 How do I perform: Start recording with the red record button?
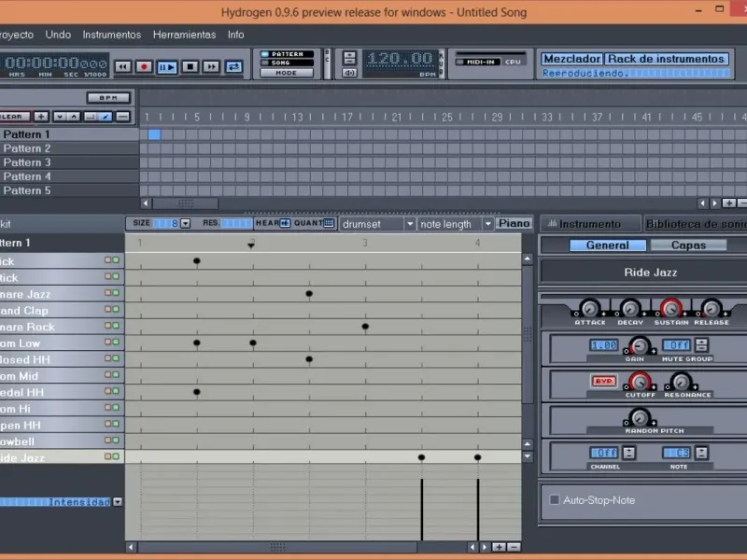coord(144,66)
